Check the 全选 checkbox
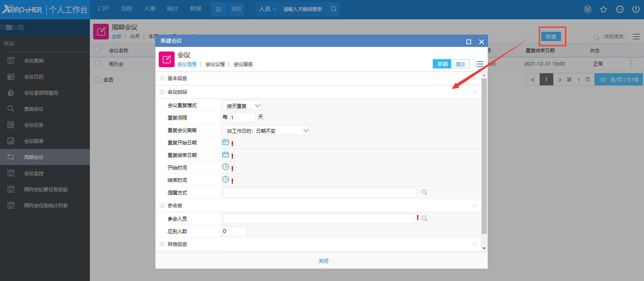The width and height of the screenshot is (644, 281). (98, 80)
